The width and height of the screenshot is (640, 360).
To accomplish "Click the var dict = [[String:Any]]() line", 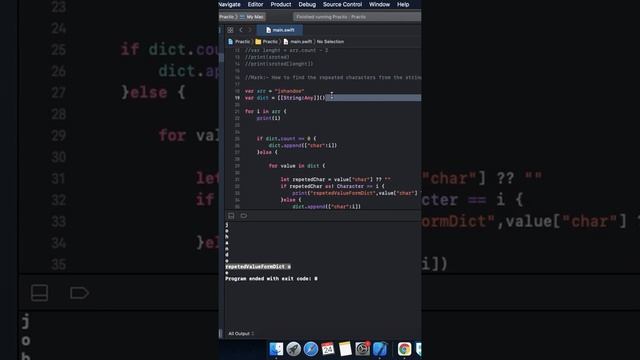I will (x=285, y=98).
